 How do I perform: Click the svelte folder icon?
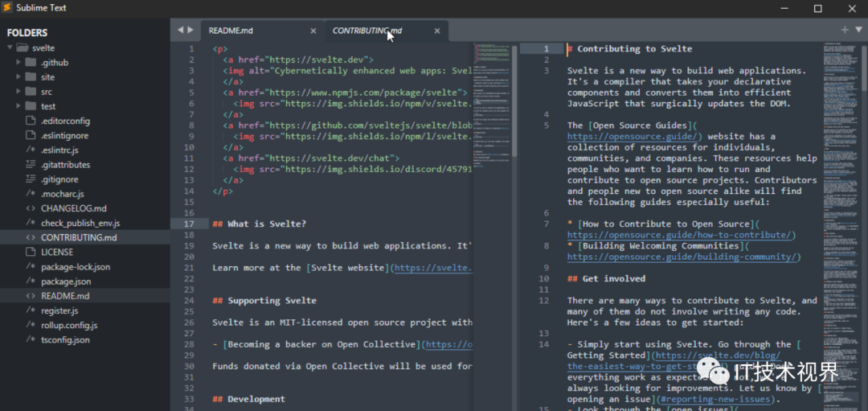(x=23, y=47)
